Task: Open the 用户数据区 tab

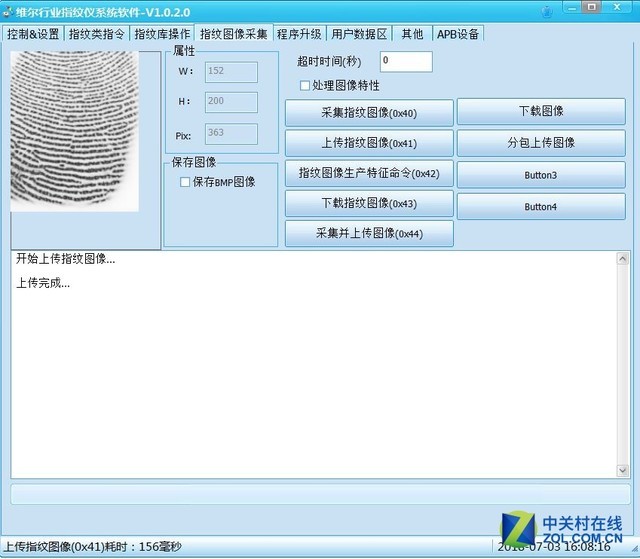Action: point(359,34)
